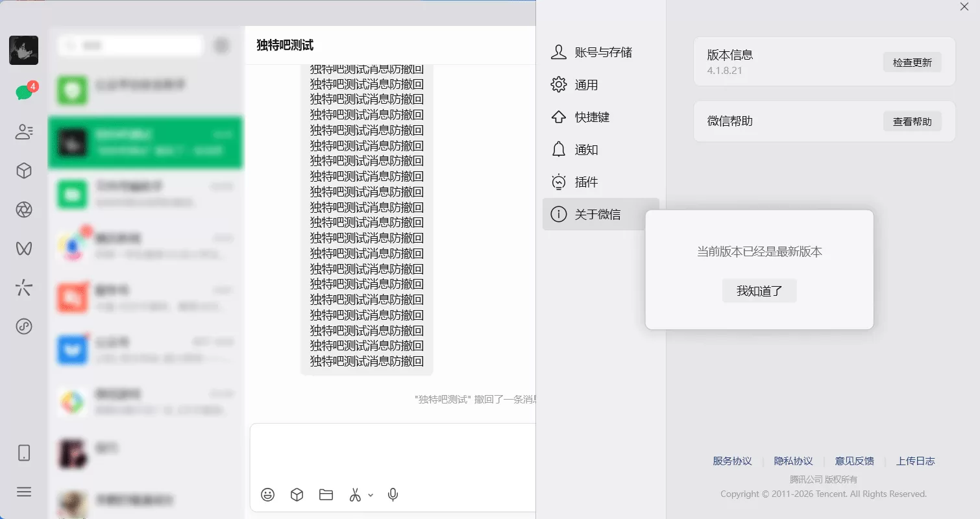This screenshot has width=980, height=519.
Task: Open the Video Channels sidebar icon
Action: 24,248
